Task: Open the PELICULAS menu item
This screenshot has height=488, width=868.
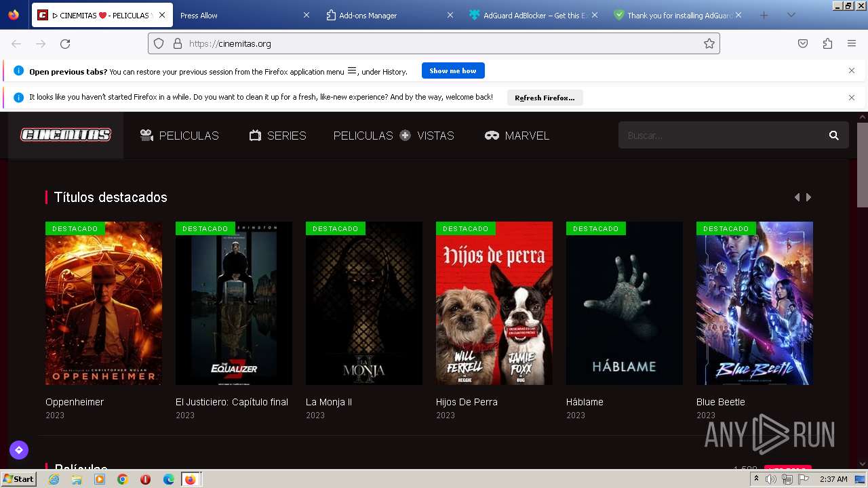Action: coord(179,136)
